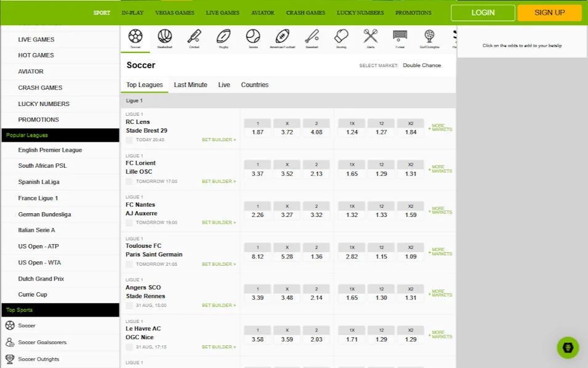Open German Bundesliga sidebar link
588x368 pixels.
(44, 215)
